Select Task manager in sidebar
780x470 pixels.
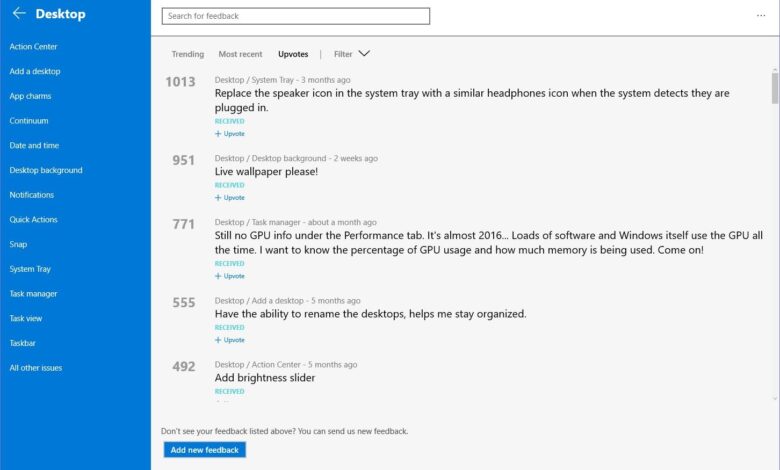tap(33, 293)
